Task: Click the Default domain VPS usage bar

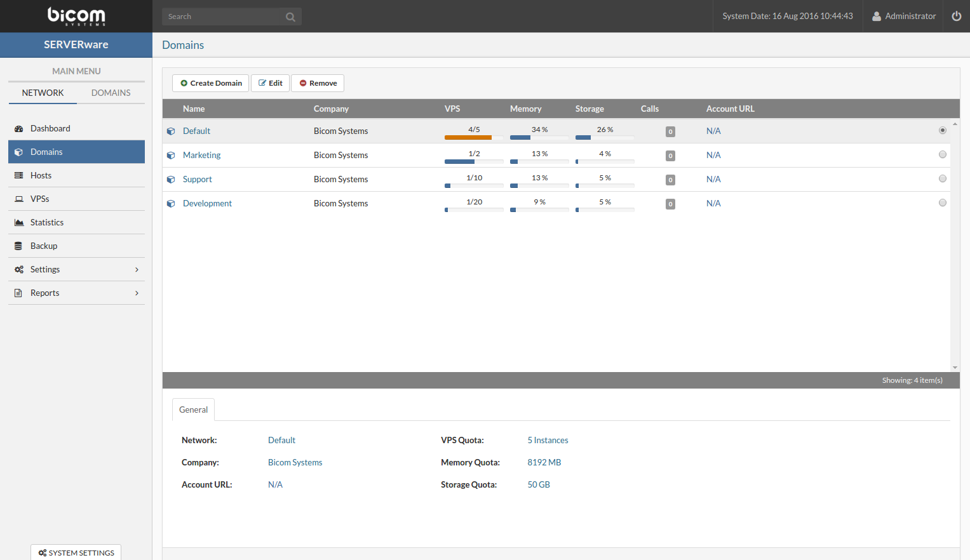Action: coord(473,137)
